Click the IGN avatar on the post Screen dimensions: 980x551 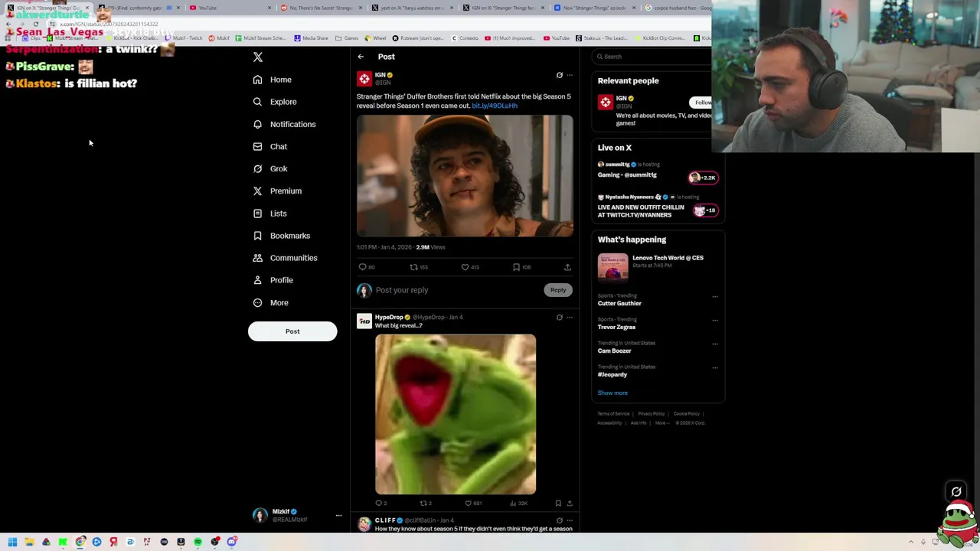(364, 78)
